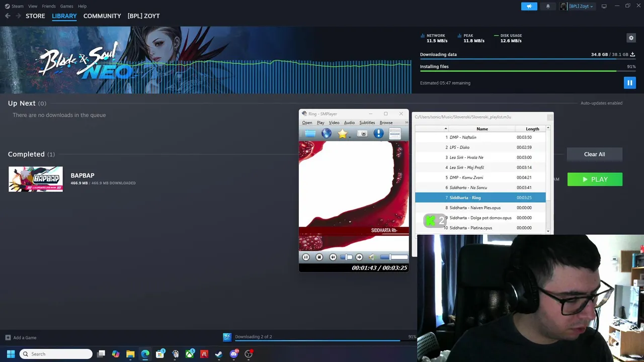Click Clear All completed downloads
The width and height of the screenshot is (644, 362).
(594, 154)
